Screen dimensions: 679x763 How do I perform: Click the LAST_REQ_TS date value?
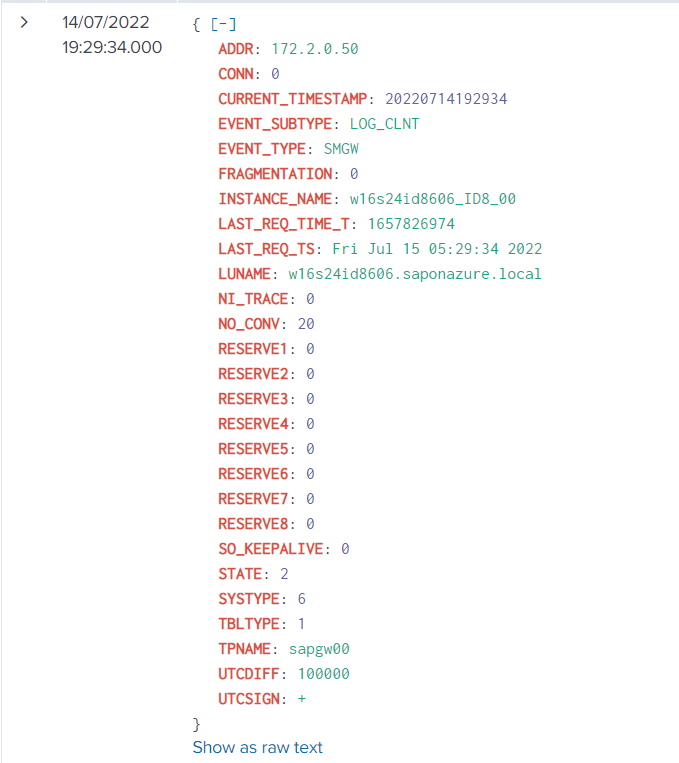pos(437,248)
